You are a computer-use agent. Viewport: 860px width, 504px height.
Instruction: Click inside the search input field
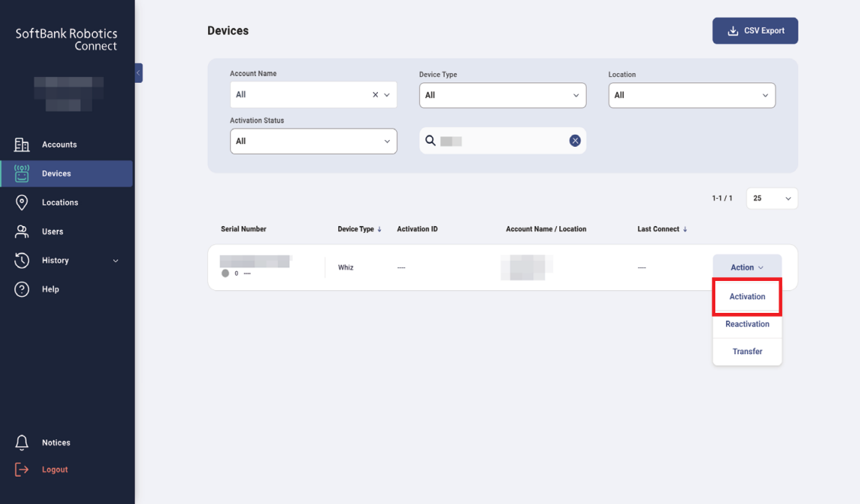[503, 141]
